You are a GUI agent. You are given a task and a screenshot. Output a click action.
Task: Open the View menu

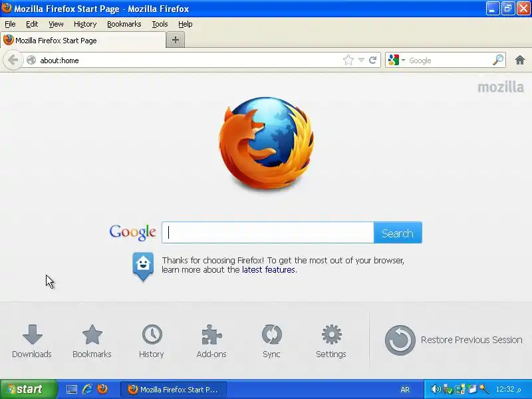point(56,24)
